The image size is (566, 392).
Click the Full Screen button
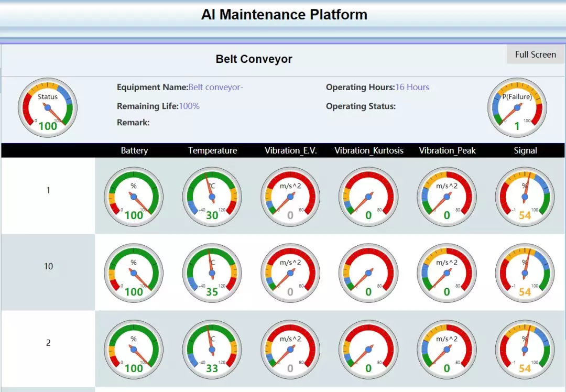(535, 55)
